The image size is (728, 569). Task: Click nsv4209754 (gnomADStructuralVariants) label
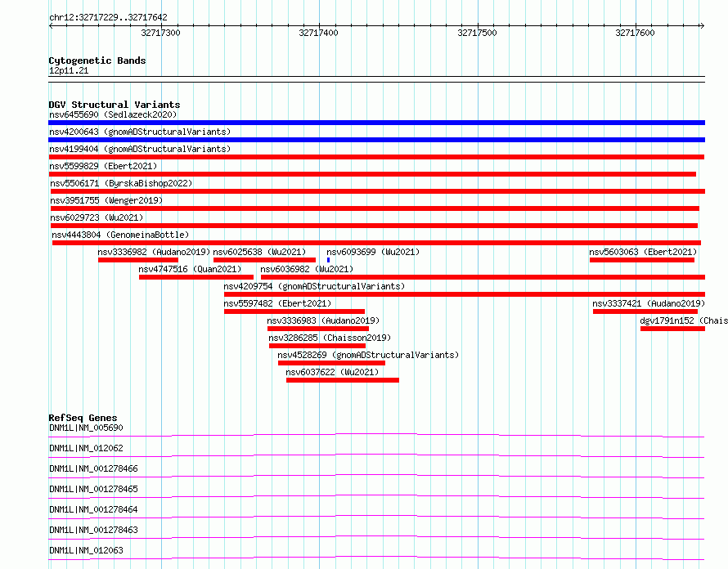314,286
